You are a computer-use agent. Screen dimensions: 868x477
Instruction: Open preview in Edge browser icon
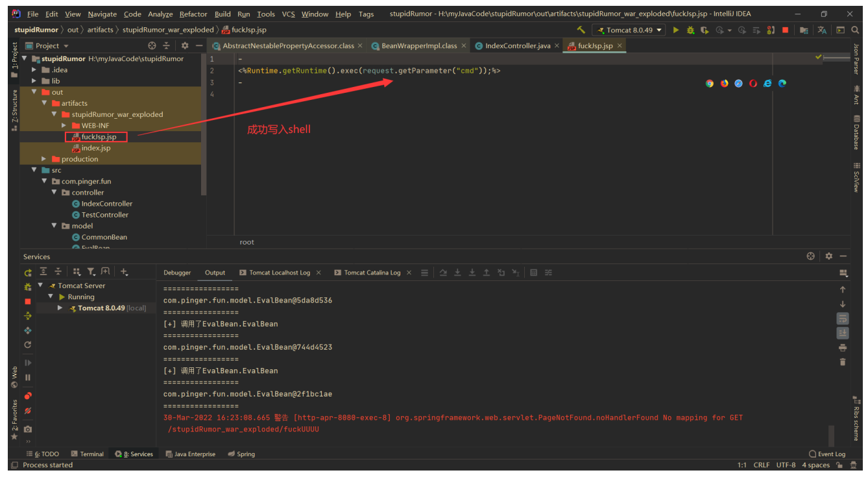pyautogui.click(x=782, y=83)
